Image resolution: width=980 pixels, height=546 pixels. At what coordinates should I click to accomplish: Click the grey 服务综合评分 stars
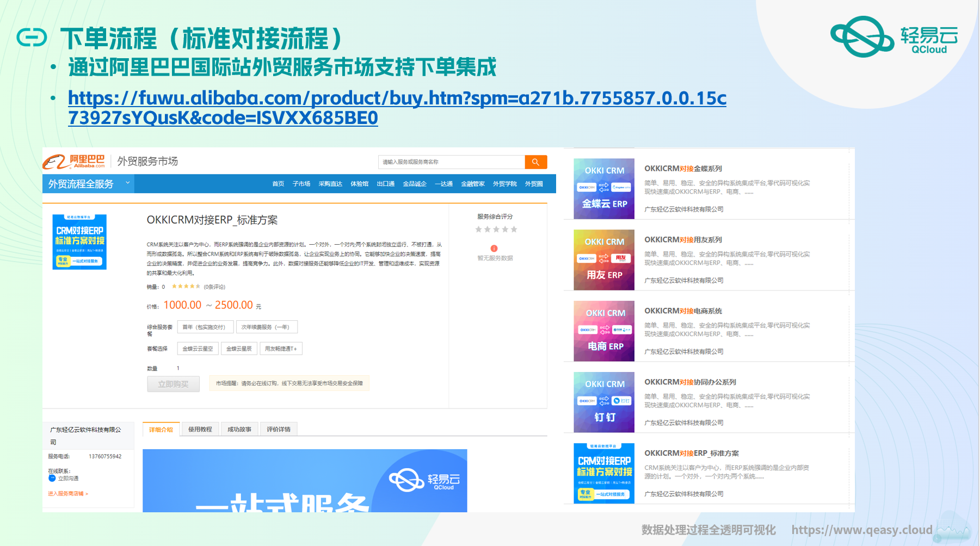(x=496, y=229)
